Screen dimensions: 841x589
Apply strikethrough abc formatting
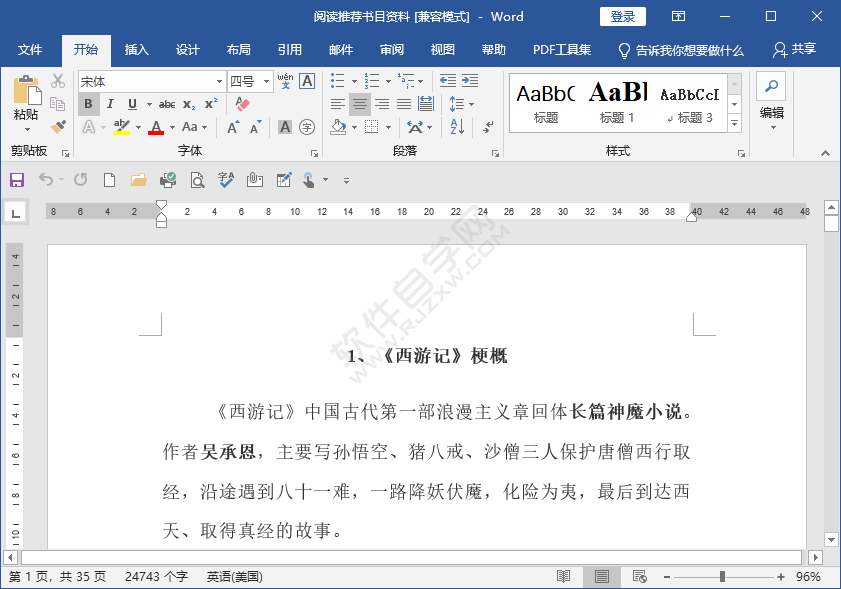pos(167,104)
